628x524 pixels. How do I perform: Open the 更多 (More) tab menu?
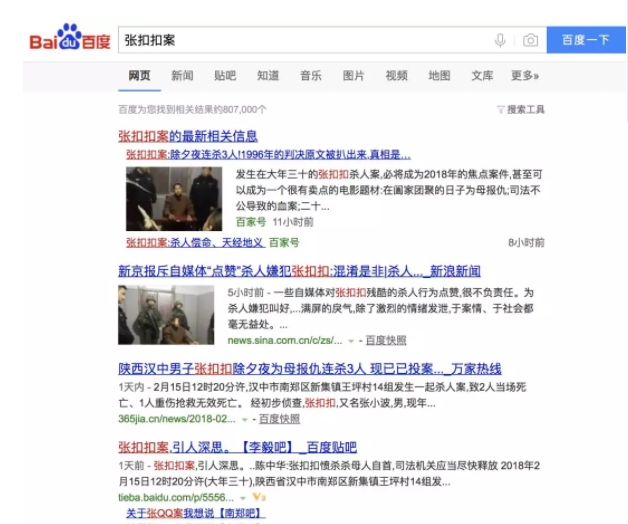pos(523,76)
